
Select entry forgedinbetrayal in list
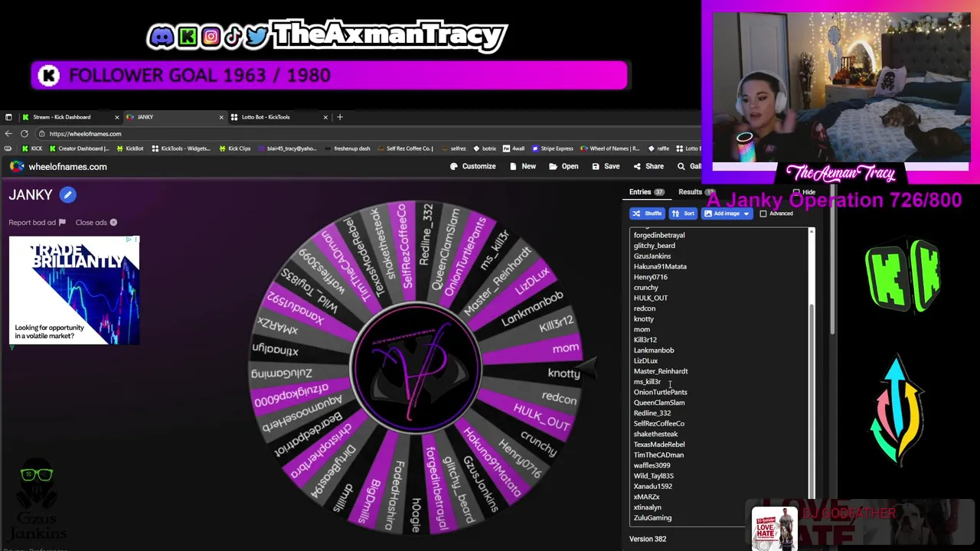point(659,235)
